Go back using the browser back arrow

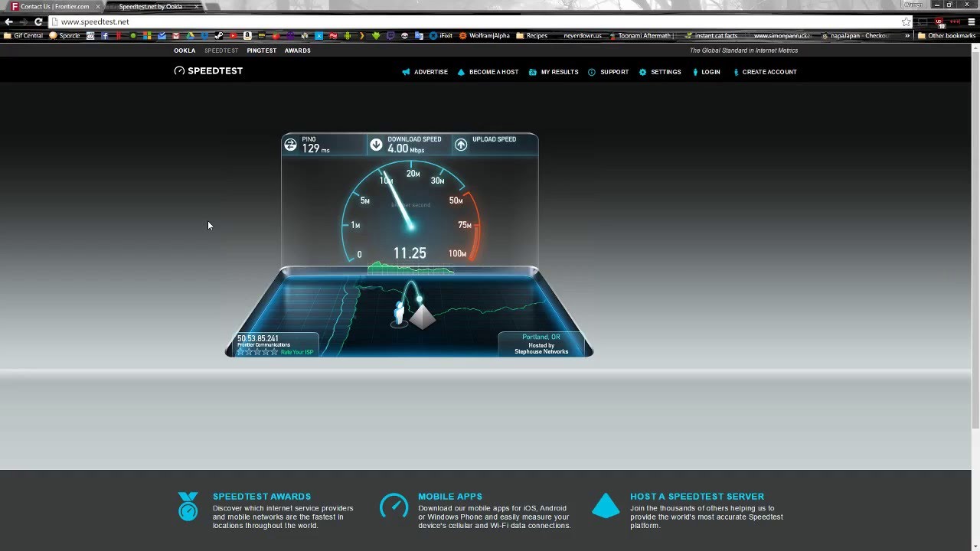(x=8, y=21)
